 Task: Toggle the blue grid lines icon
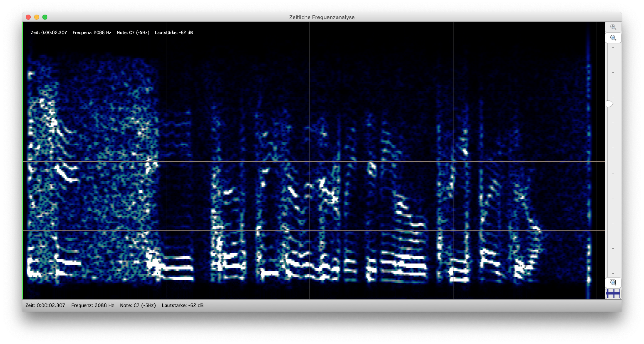tap(613, 293)
